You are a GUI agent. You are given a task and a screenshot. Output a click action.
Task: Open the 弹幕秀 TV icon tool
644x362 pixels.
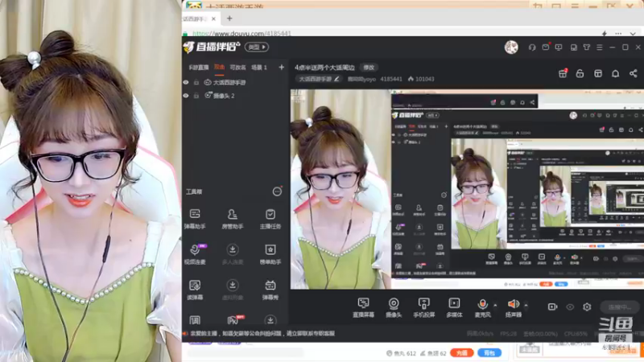[x=270, y=290]
